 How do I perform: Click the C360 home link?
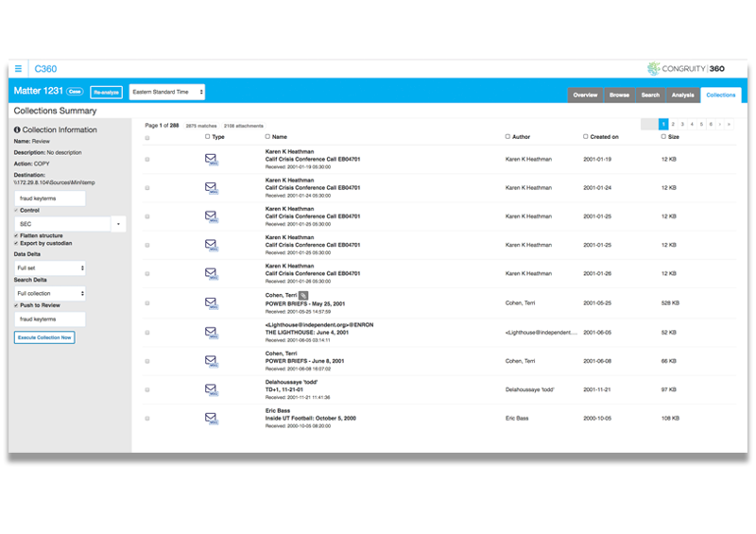[x=45, y=68]
